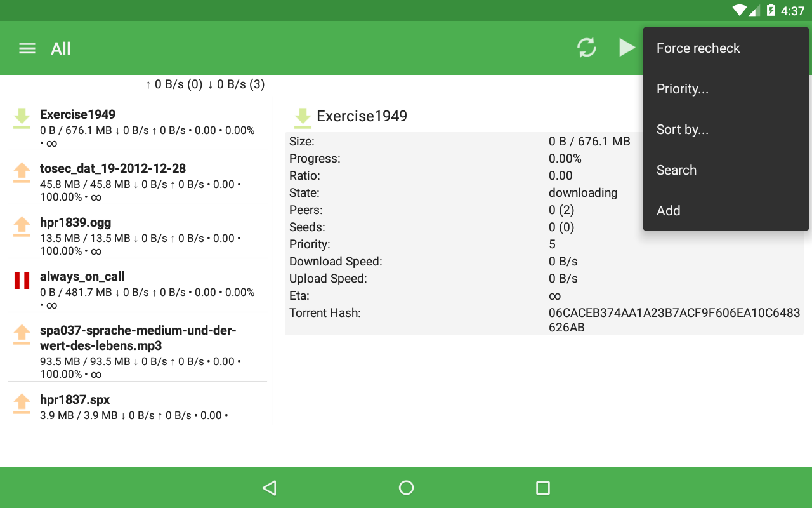
Task: Tap the Ratio label
Action: [304, 176]
